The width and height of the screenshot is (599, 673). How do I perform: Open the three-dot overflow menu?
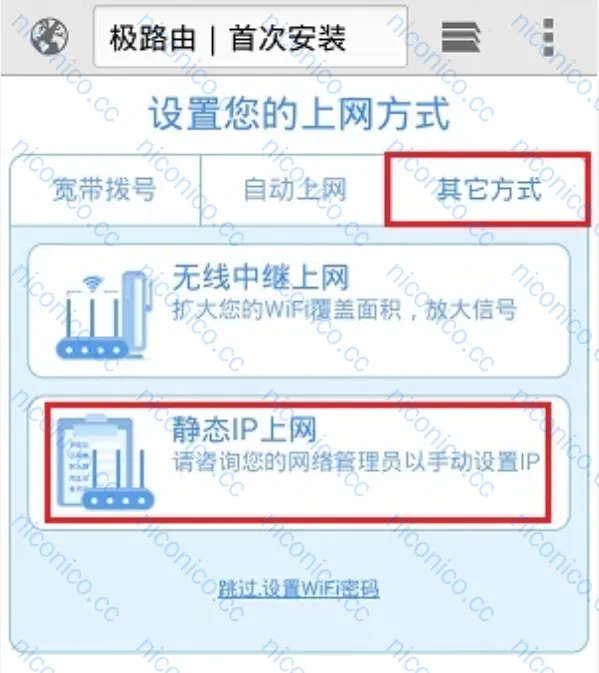548,37
